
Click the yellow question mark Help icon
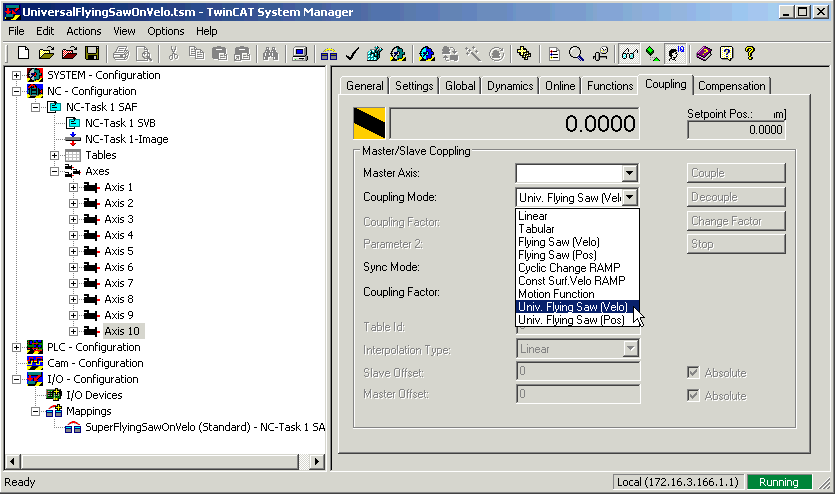click(x=750, y=53)
